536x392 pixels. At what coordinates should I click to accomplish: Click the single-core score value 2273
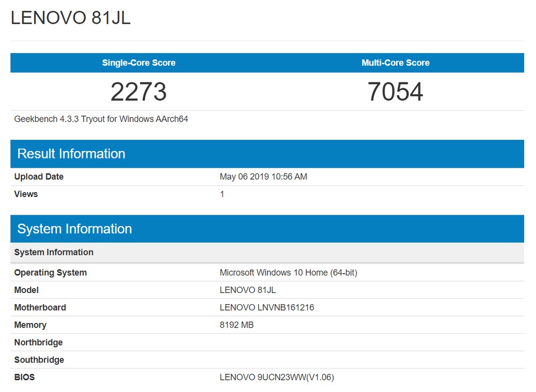[x=139, y=92]
